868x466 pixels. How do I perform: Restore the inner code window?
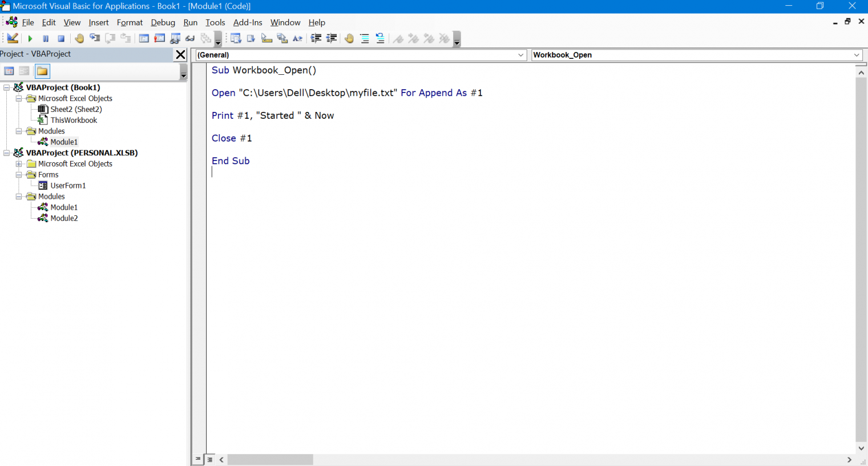[848, 22]
